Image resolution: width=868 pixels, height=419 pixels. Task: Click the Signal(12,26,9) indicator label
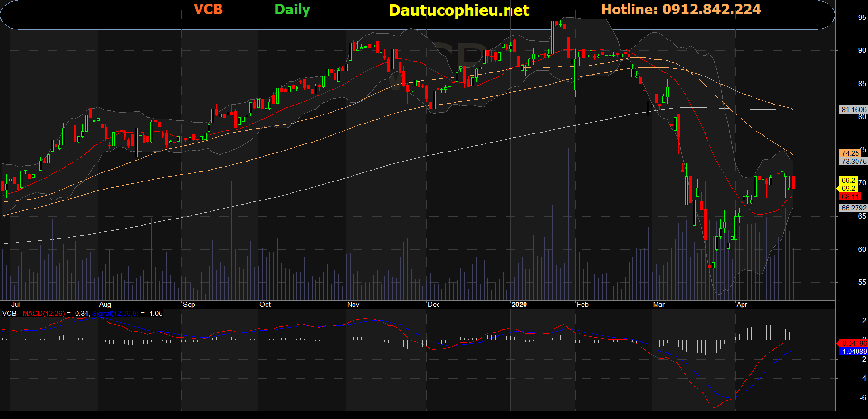pos(115,314)
